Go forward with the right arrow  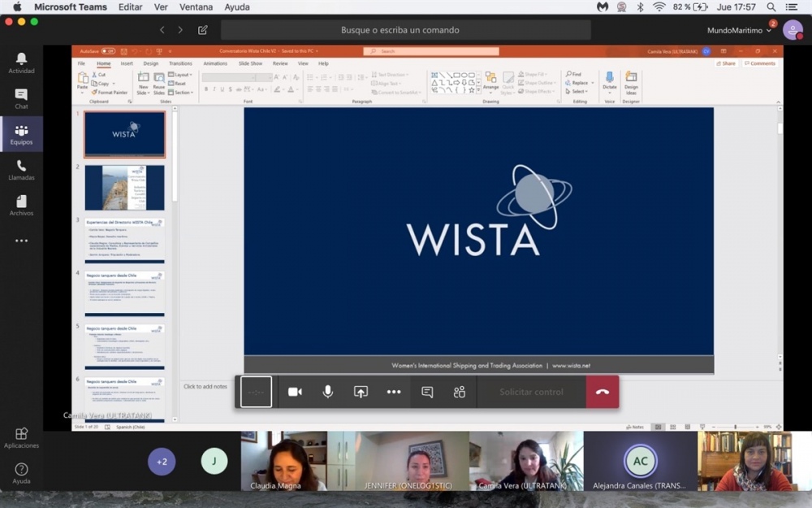180,30
